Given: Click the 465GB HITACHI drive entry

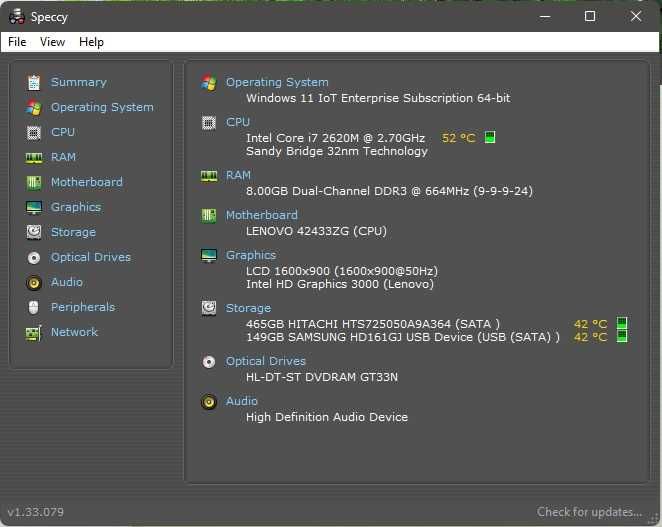Looking at the screenshot, I should click(373, 324).
